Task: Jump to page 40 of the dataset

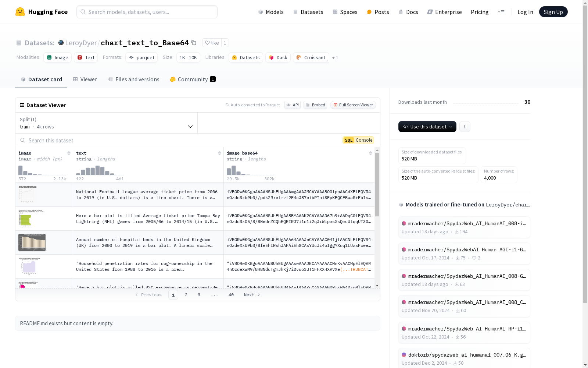Action: coord(231,295)
